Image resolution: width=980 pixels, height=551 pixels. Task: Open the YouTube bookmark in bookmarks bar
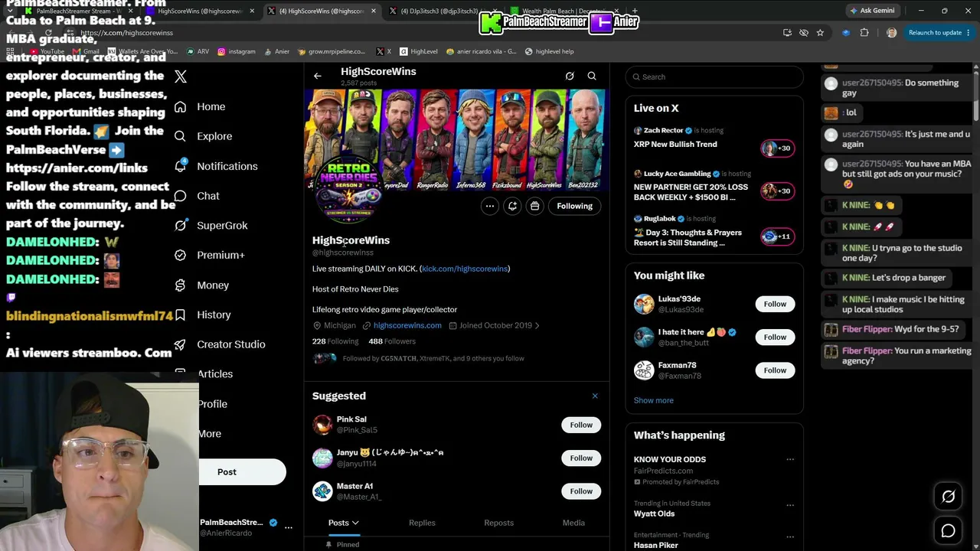point(47,51)
